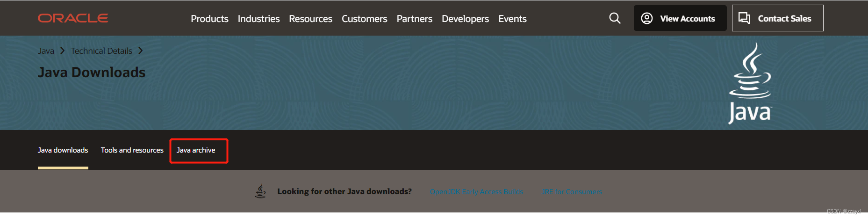The image size is (868, 219).
Task: Click the Contact Sales button
Action: [x=777, y=18]
